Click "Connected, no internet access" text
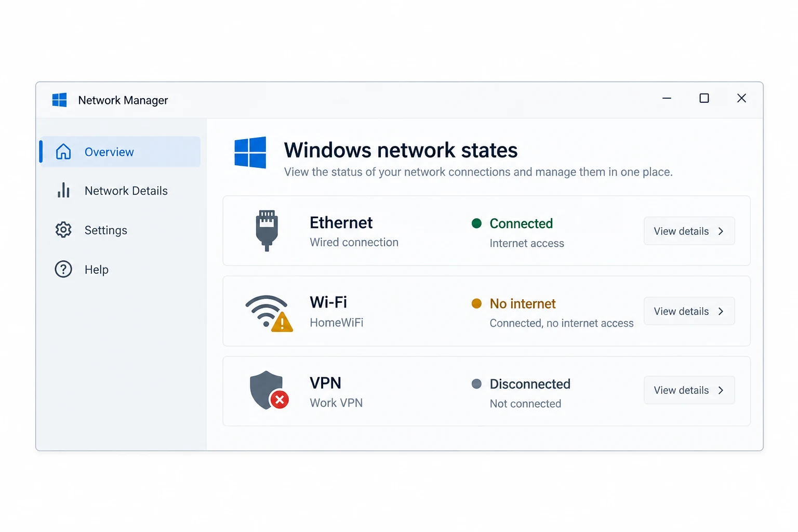This screenshot has width=798, height=532. [x=562, y=323]
